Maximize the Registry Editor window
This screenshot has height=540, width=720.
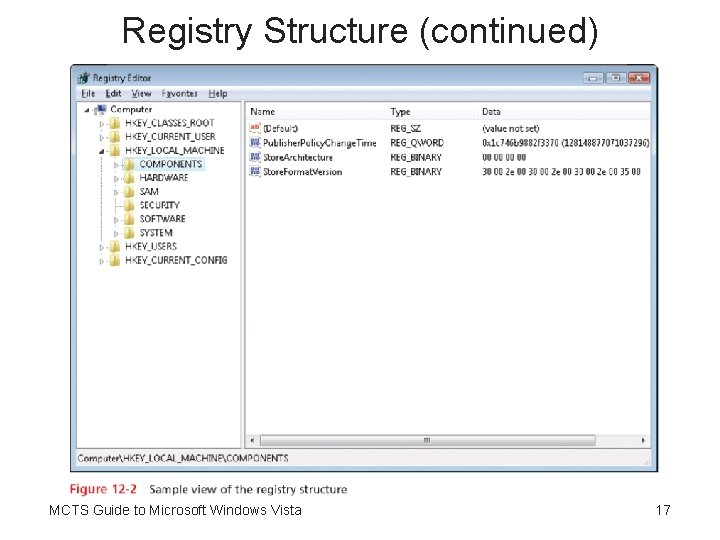615,78
